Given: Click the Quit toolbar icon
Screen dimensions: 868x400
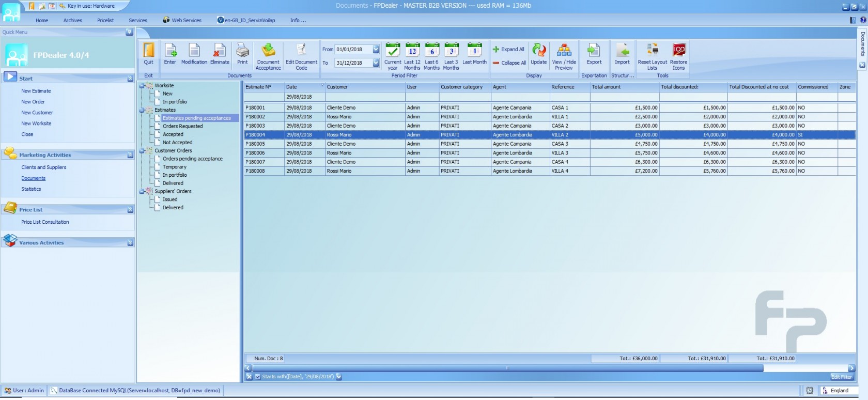Looking at the screenshot, I should coord(148,54).
